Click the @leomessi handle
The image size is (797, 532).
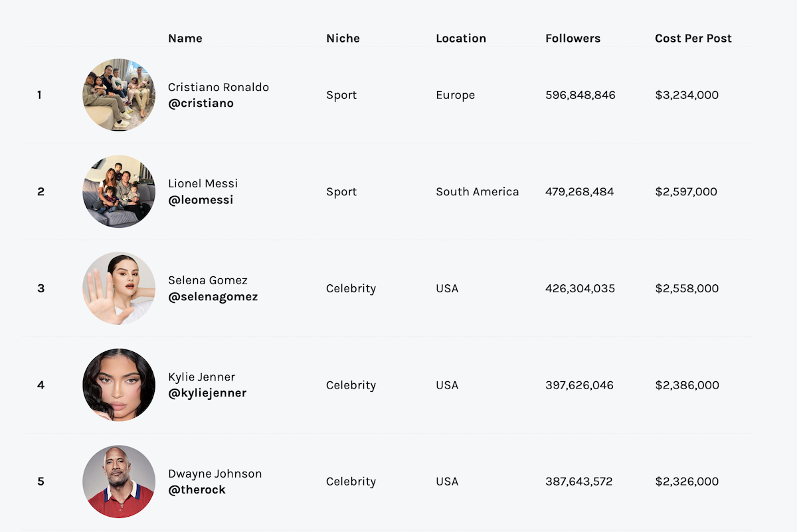[201, 200]
